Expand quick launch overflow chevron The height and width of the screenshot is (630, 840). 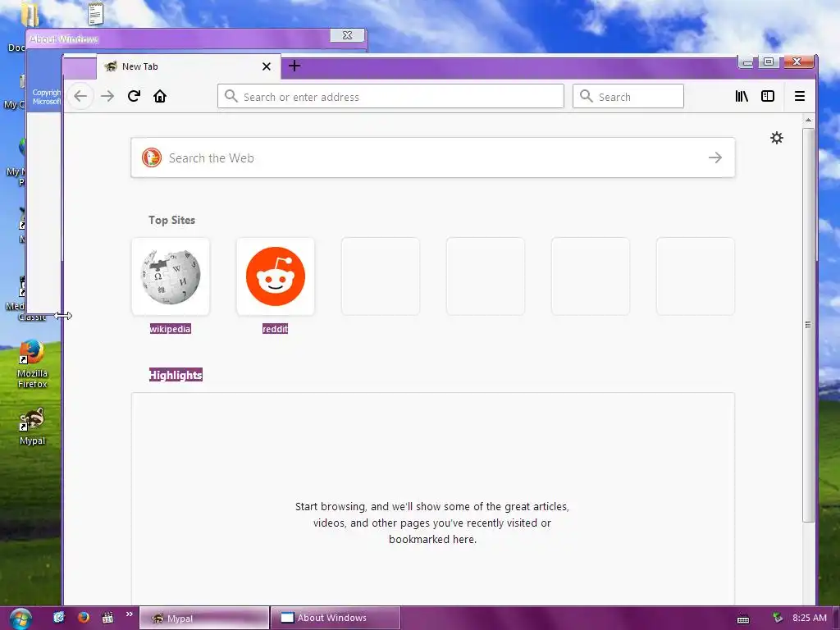[129, 614]
